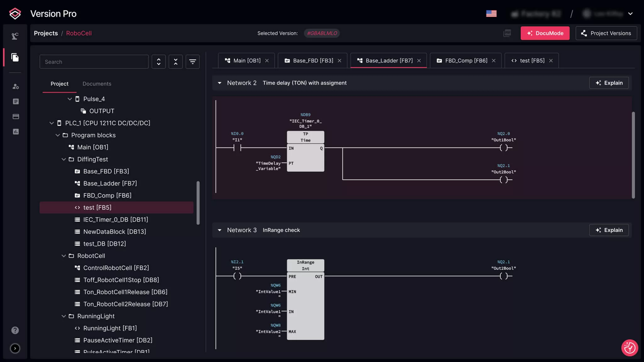Switch to the Documents tab
The image size is (644, 362).
[x=97, y=84]
